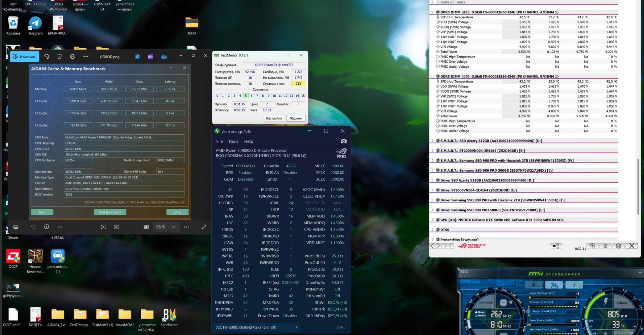The image size is (644, 335).
Task: Collapse DDR5 DIMM #1 G.Skill sensor group
Action: coord(432,12)
